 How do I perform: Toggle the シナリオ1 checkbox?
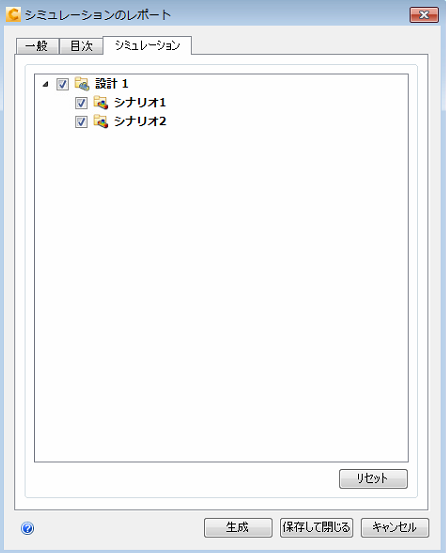(81, 103)
